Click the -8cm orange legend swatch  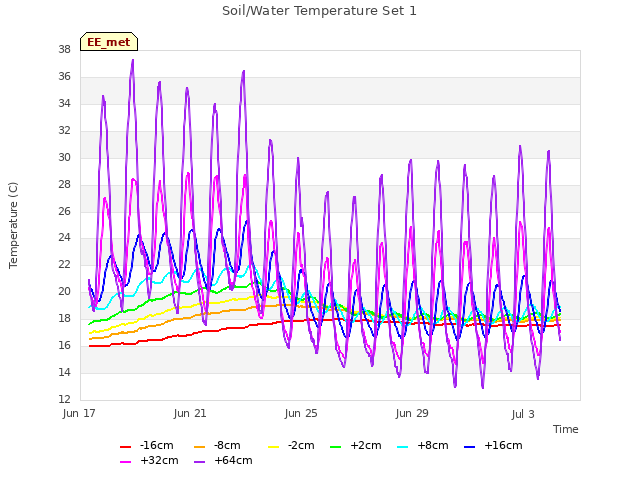click(x=199, y=447)
